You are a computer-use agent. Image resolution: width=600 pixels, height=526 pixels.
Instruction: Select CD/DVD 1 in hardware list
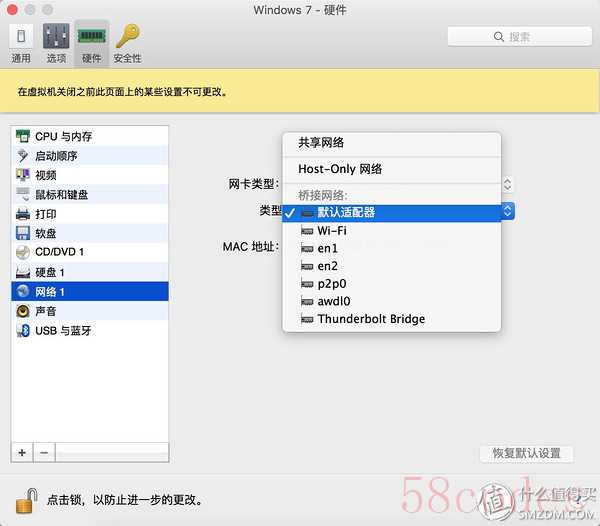point(59,253)
